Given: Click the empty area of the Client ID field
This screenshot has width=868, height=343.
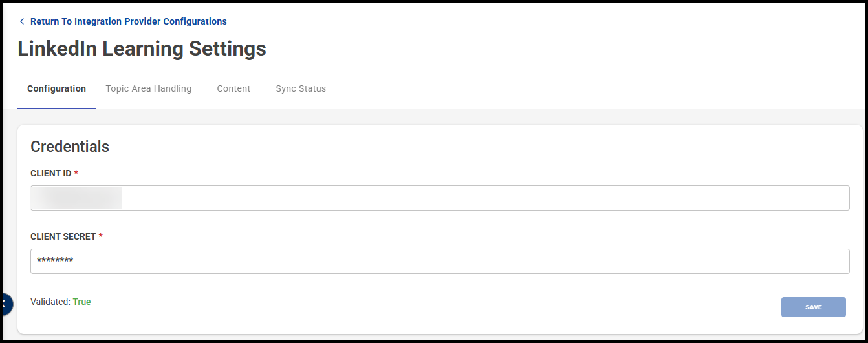Looking at the screenshot, I should click(x=485, y=198).
